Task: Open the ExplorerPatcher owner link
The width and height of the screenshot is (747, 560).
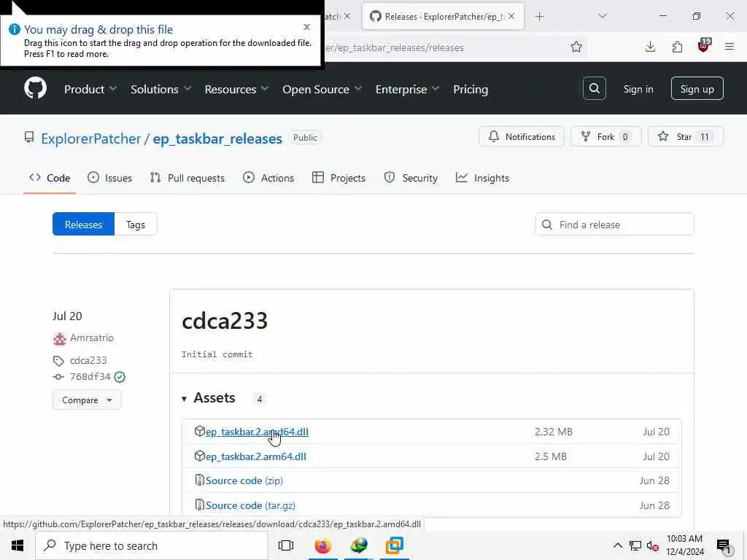Action: (x=91, y=139)
